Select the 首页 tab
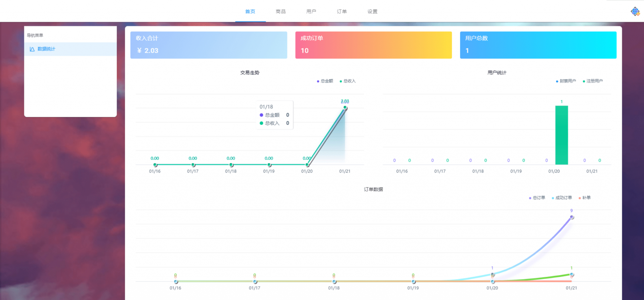Image resolution: width=644 pixels, height=300 pixels. pyautogui.click(x=250, y=12)
